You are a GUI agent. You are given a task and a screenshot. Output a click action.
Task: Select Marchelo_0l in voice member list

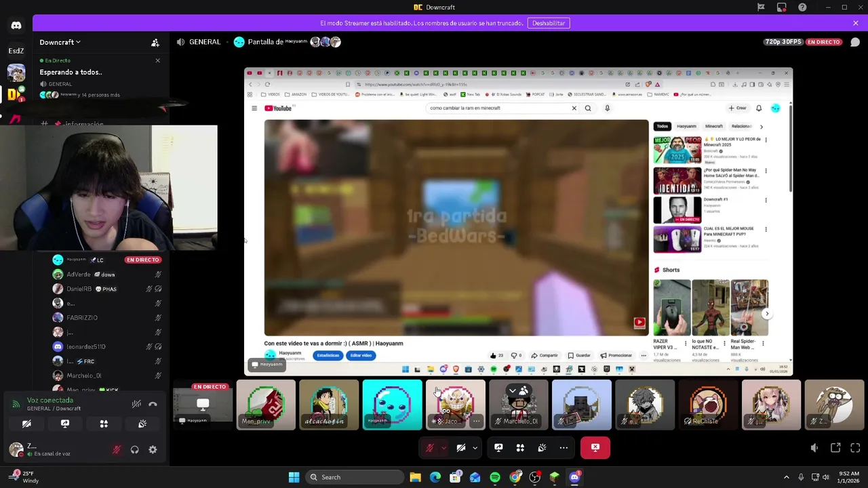pos(107,375)
